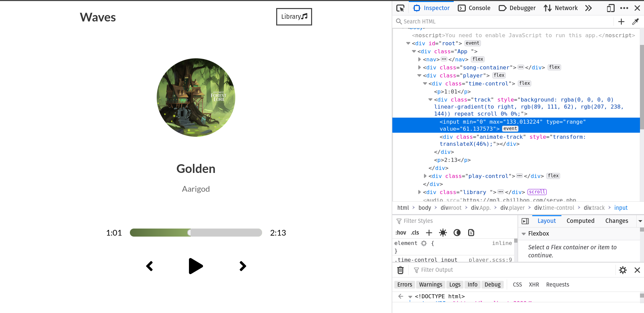Toggle dark color scheme simulation
This screenshot has height=313, width=644.
457,233
